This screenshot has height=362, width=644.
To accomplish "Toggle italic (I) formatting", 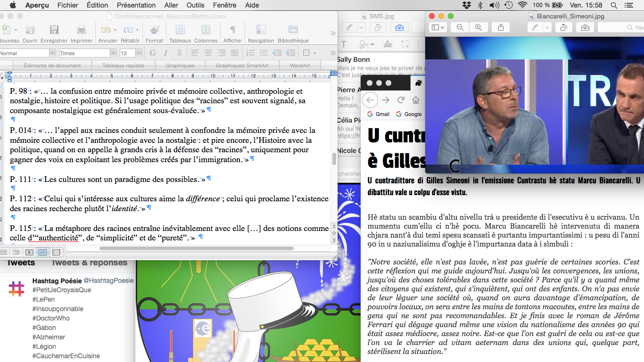I will coord(165,53).
